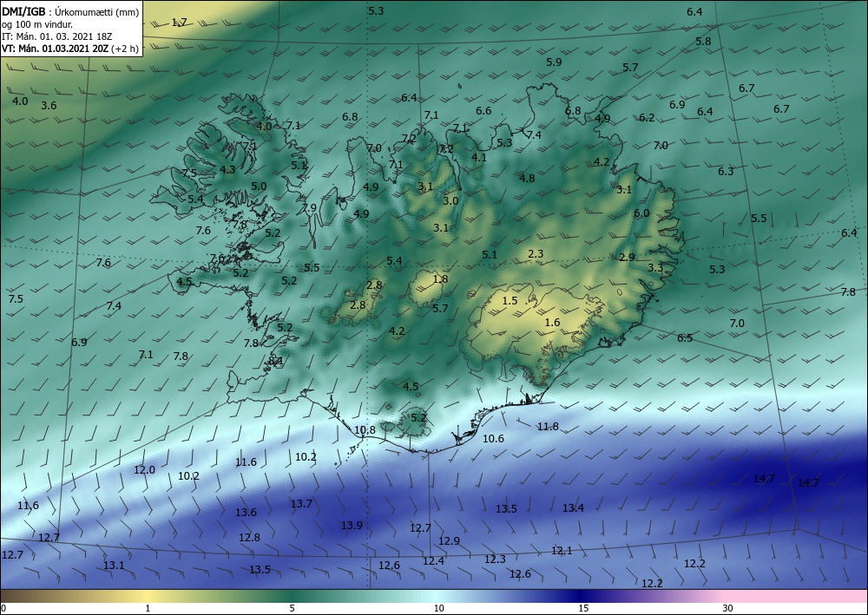Click the 7.9 value near Húnaflói bay
The width and height of the screenshot is (868, 615).
click(309, 208)
